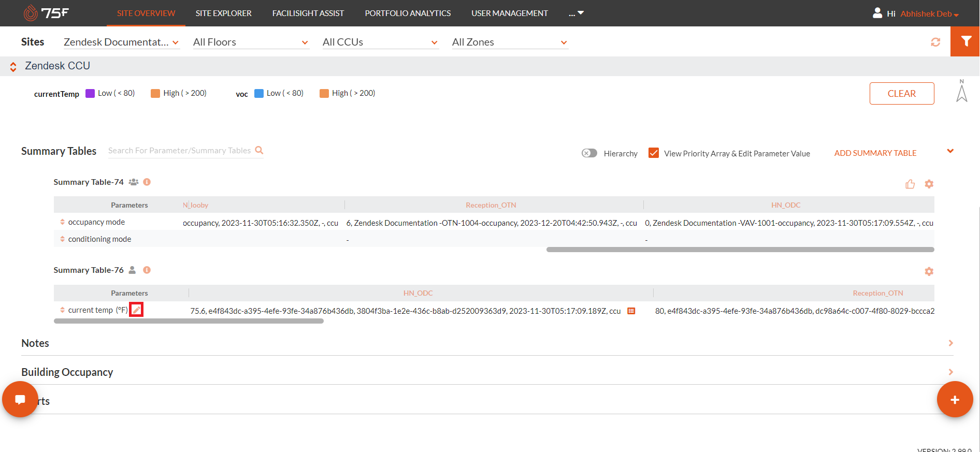Open user menu Abhishek Deb
980x452 pixels.
(x=929, y=13)
